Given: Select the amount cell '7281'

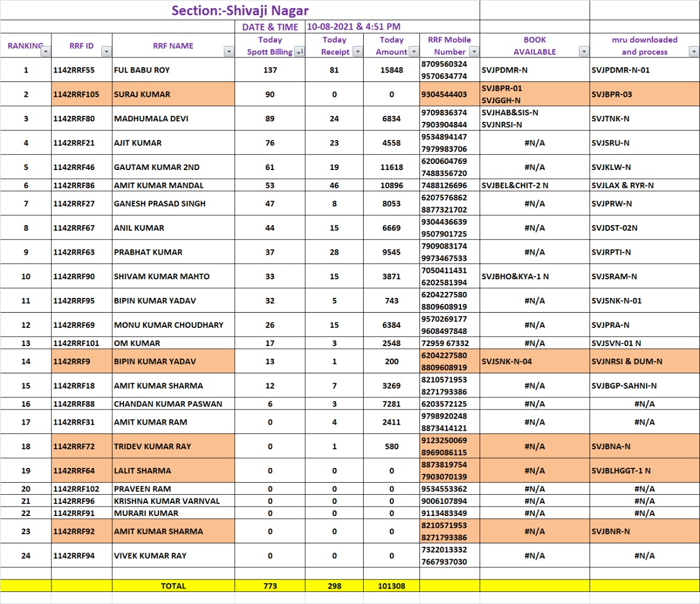Looking at the screenshot, I should pos(392,404).
